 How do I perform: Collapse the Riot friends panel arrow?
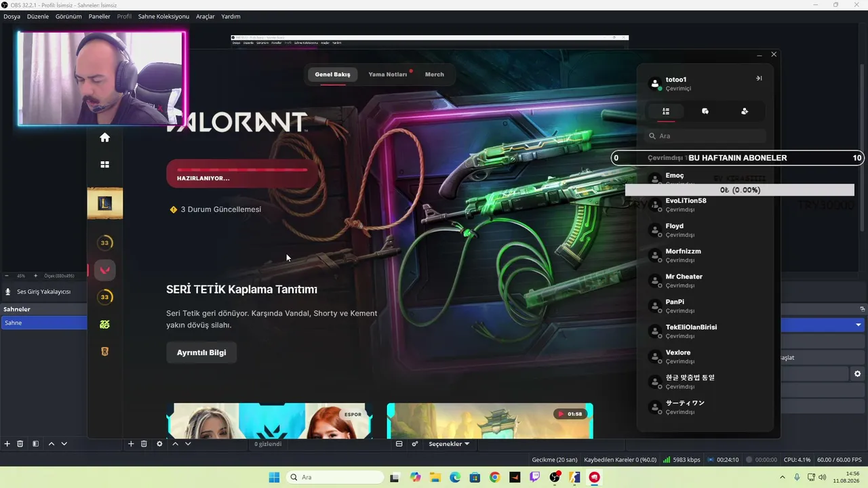(759, 79)
